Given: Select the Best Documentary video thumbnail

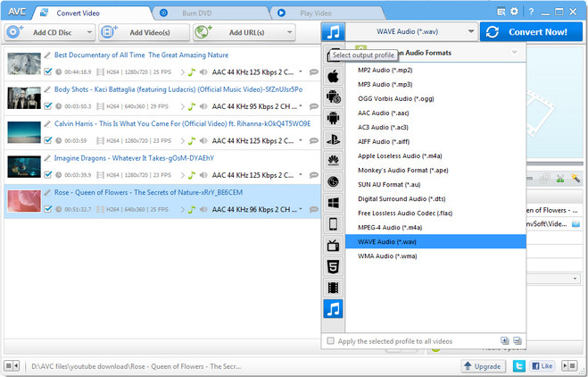Looking at the screenshot, I should point(24,63).
